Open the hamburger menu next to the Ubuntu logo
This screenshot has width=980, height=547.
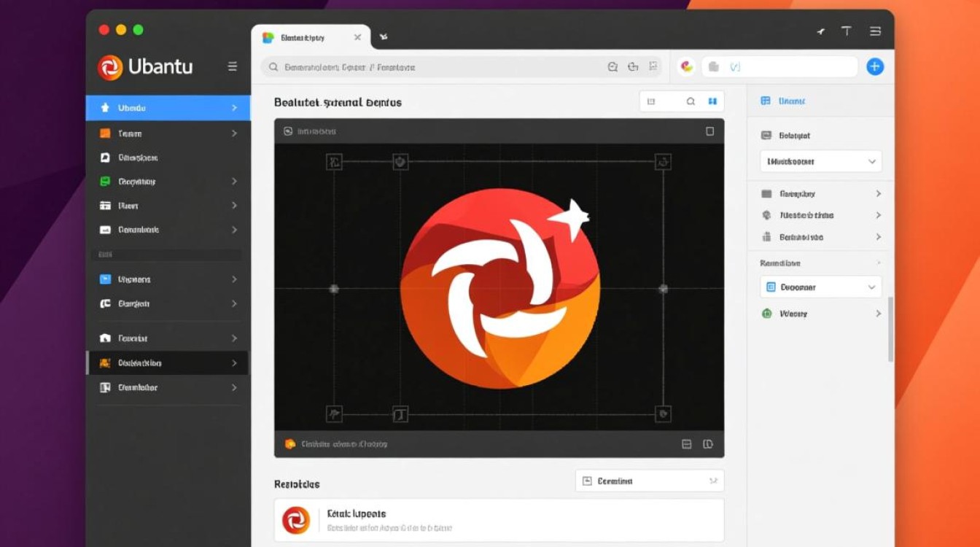pos(233,66)
